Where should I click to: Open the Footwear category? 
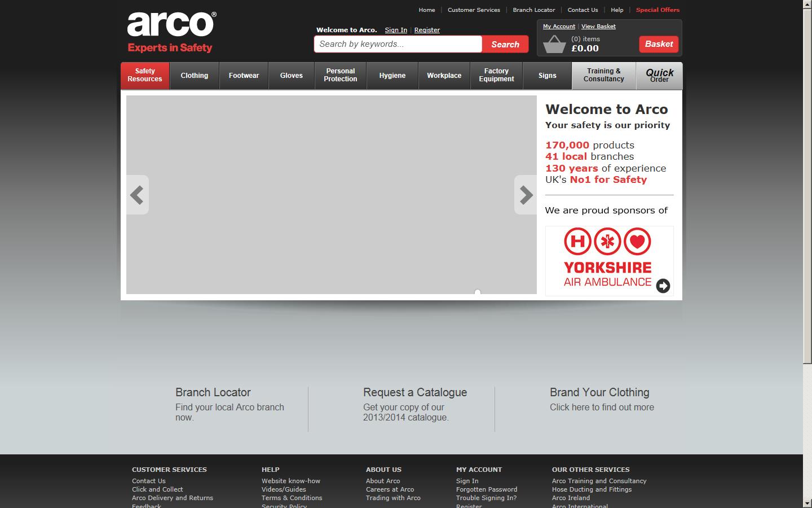click(x=244, y=75)
